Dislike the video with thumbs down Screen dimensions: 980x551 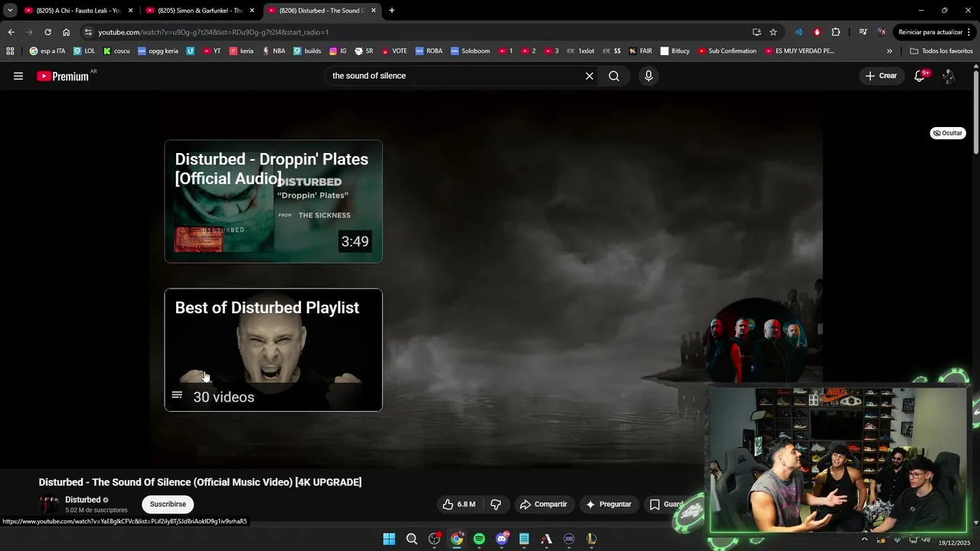495,504
